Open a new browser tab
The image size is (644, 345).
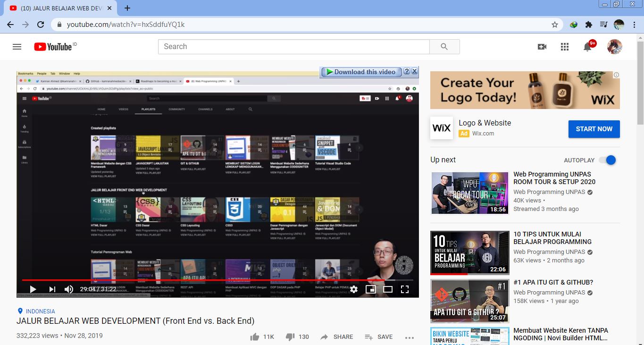point(127,8)
